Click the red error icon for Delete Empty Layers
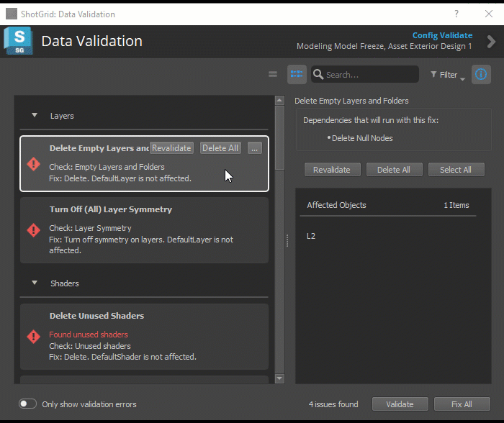 [x=33, y=164]
